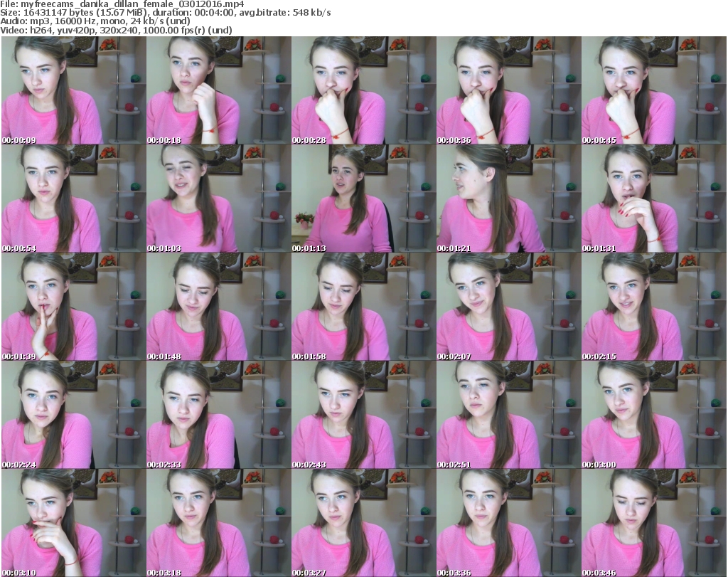728x577 pixels.
Task: Select the thumbnail frame at 00:01:31
Action: 654,198
